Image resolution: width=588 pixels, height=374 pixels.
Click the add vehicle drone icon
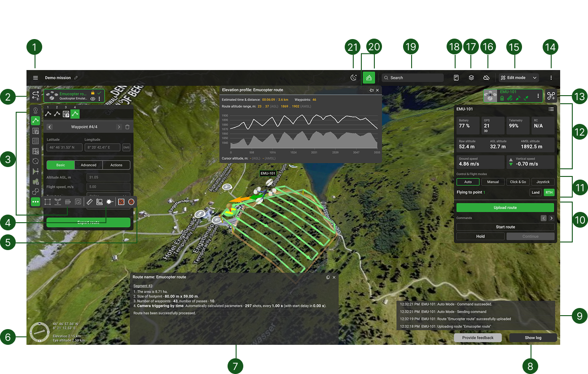click(551, 96)
